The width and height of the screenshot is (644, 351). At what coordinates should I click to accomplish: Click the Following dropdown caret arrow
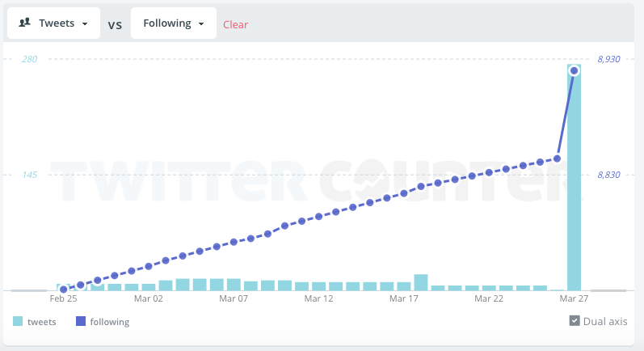point(200,24)
